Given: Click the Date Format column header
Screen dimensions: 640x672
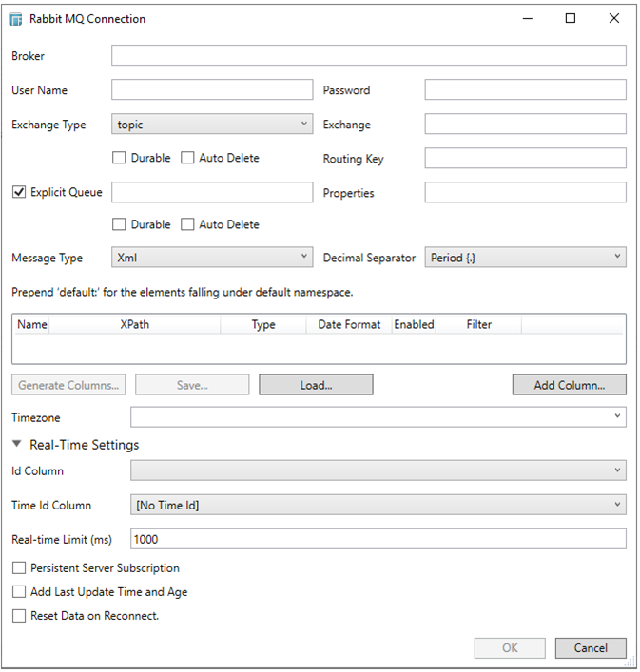Looking at the screenshot, I should click(x=349, y=324).
